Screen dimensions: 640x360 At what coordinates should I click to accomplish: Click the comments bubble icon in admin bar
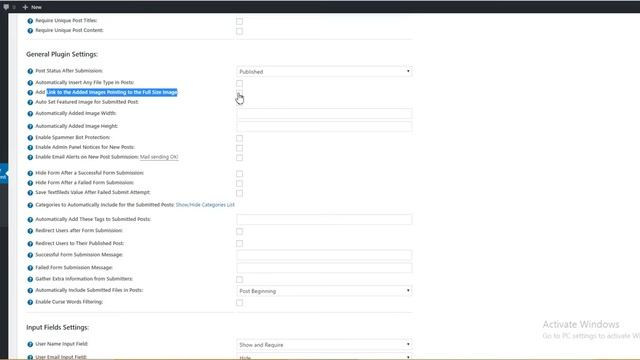[6, 7]
